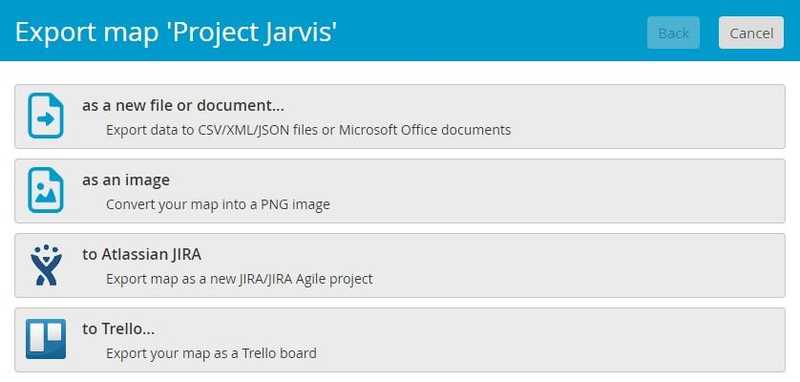This screenshot has width=800, height=382.
Task: Choose the 'as an image' heading
Action: coord(126,180)
